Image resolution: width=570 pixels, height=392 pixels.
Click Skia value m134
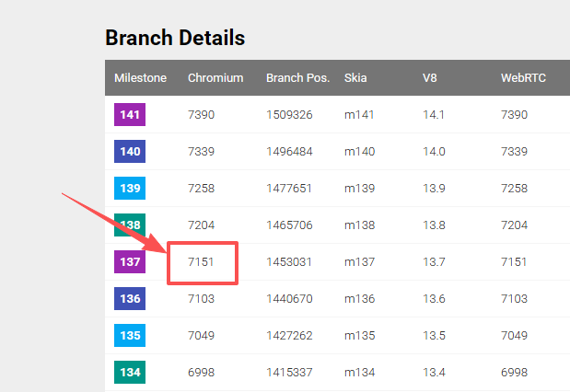(x=359, y=373)
